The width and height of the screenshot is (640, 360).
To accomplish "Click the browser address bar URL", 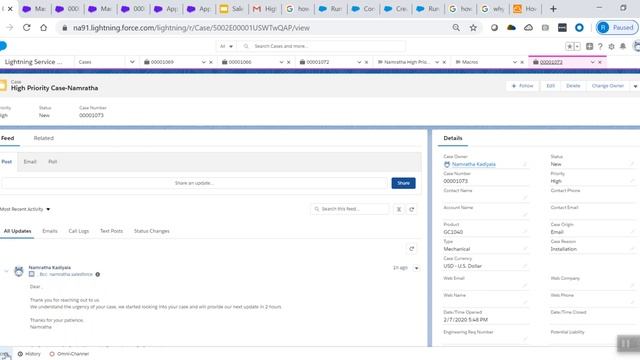I will 191,28.
